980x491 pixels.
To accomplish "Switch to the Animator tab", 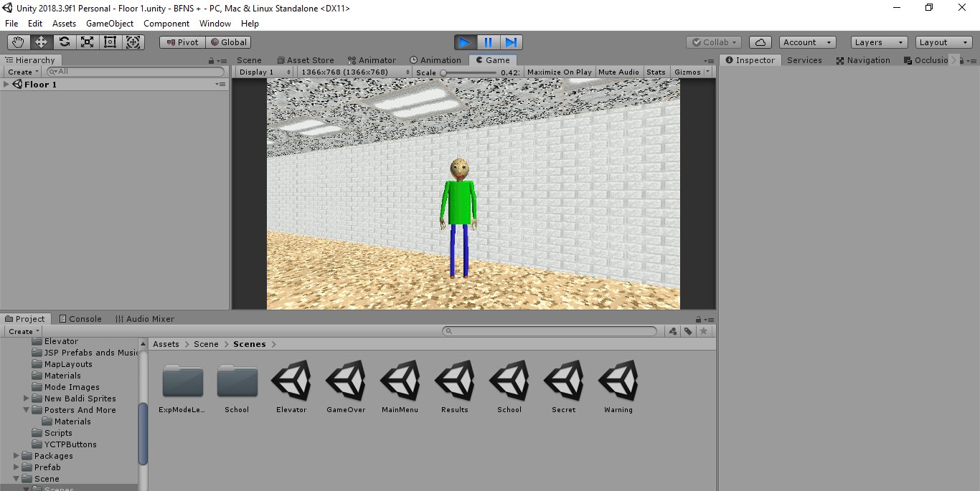I will (x=372, y=60).
